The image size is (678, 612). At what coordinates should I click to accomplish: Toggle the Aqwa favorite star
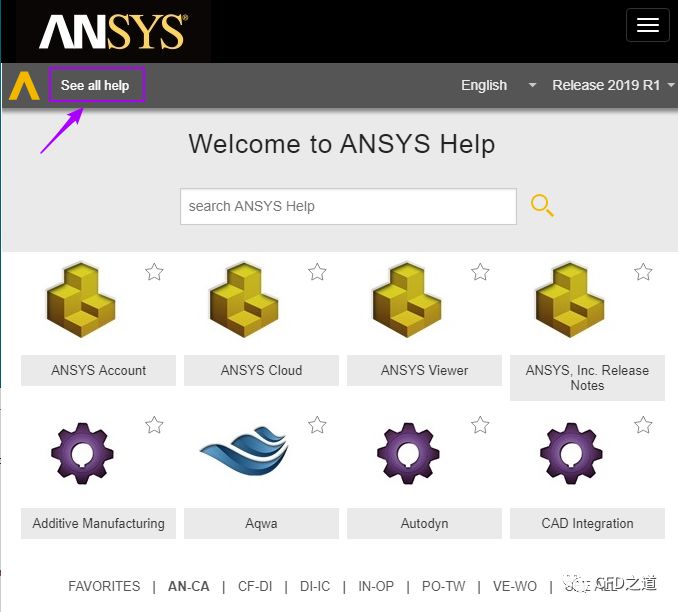pyautogui.click(x=317, y=425)
